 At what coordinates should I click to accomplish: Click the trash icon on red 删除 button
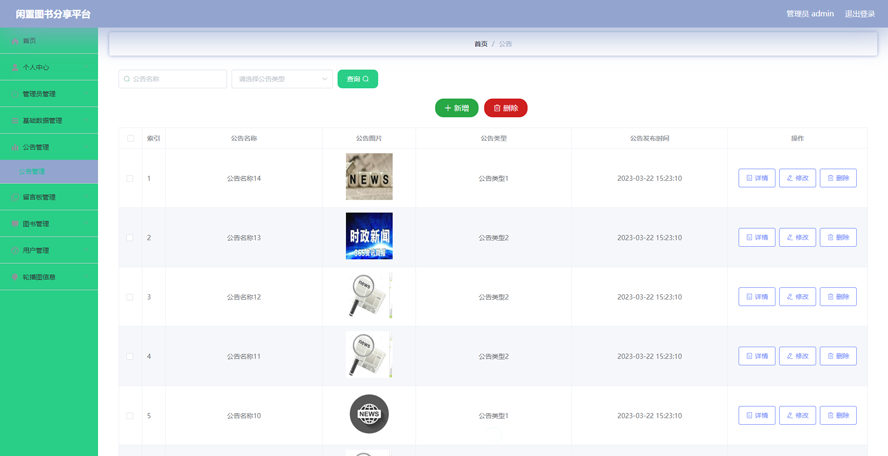point(497,108)
